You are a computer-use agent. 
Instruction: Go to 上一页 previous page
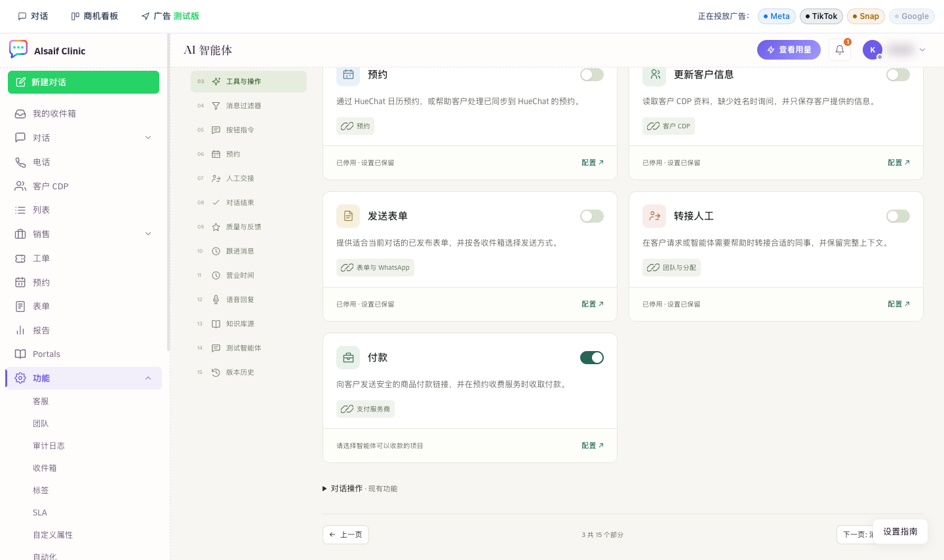(x=345, y=534)
